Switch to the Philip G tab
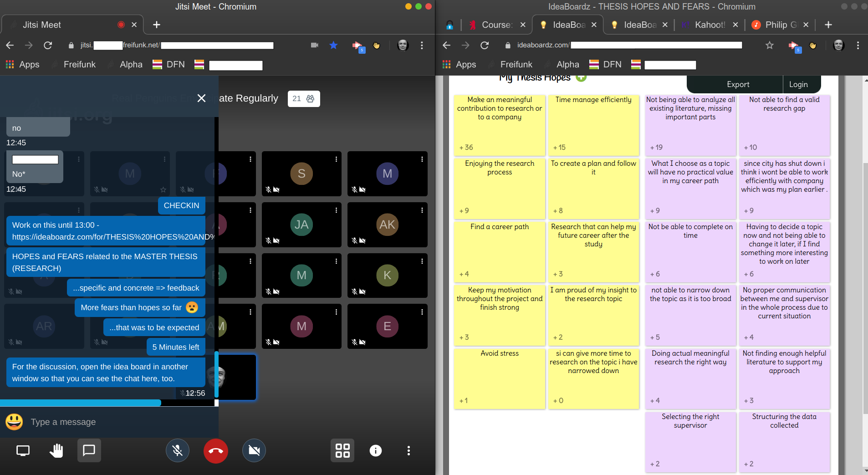Viewport: 868px width, 475px height. pos(779,25)
